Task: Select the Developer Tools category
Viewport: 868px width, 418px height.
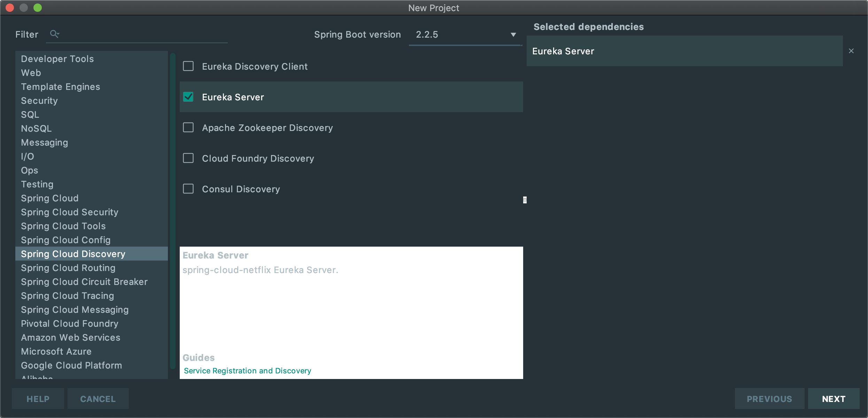Action: 57,59
